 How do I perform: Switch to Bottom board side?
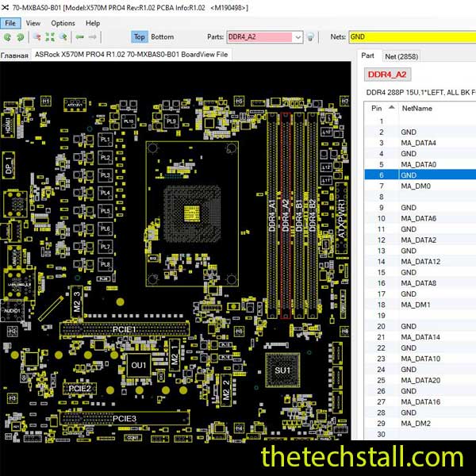point(162,37)
